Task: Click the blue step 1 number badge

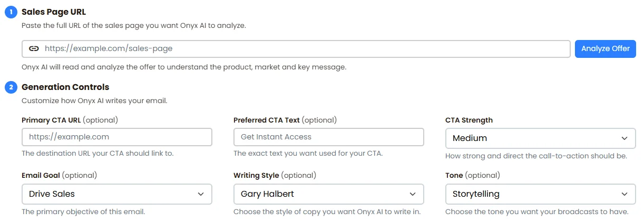Action: point(11,12)
